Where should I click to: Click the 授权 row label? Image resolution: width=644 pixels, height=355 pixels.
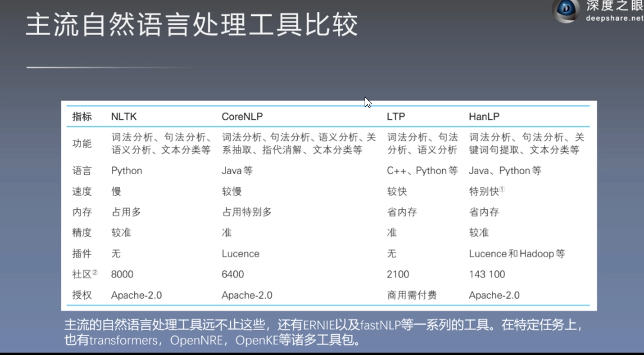coord(82,295)
